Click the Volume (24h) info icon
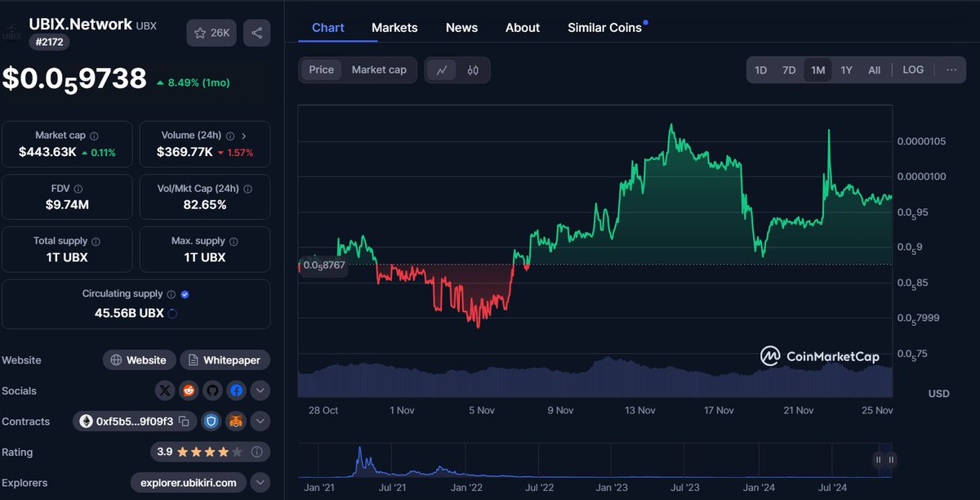980x500 pixels. (229, 136)
